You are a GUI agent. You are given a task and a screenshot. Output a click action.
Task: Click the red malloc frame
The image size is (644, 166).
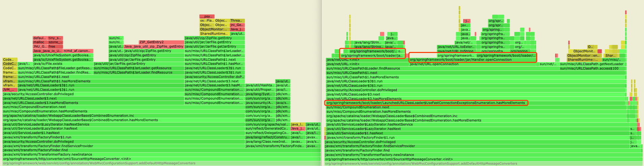[x=40, y=42]
